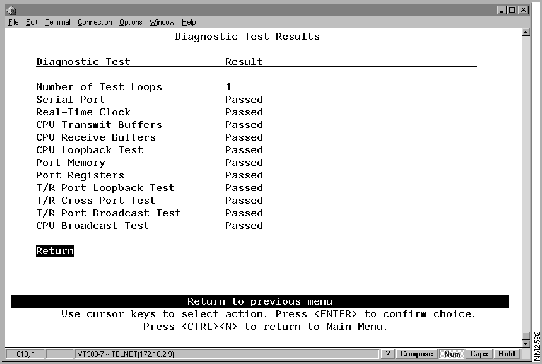Image resolution: width=542 pixels, height=364 pixels.
Task: Click the scrollbar down arrow
Action: (x=526, y=343)
